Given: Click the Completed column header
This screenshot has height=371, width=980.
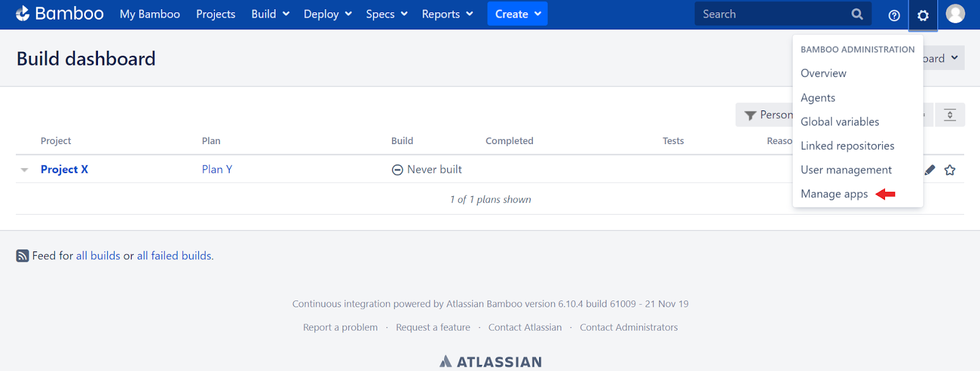Looking at the screenshot, I should coord(510,140).
